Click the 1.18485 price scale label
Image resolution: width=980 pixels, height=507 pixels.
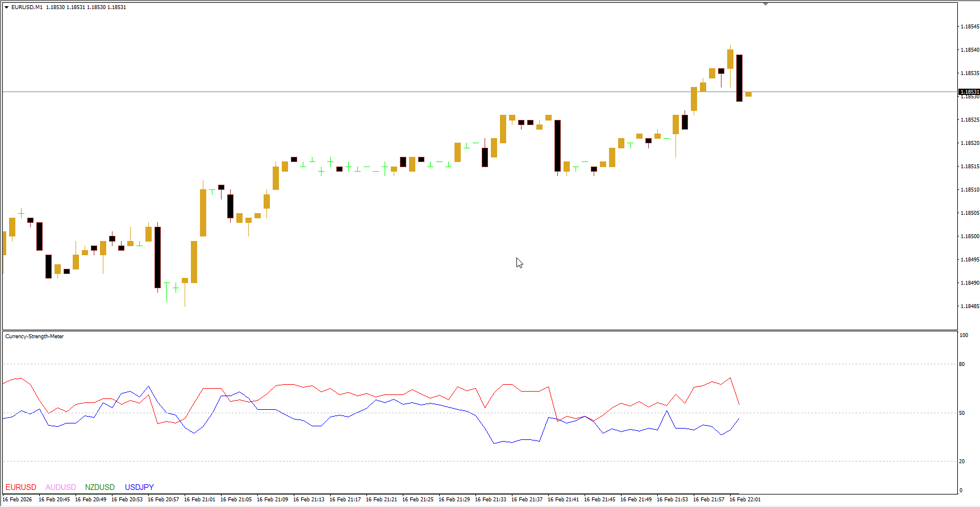coord(969,306)
